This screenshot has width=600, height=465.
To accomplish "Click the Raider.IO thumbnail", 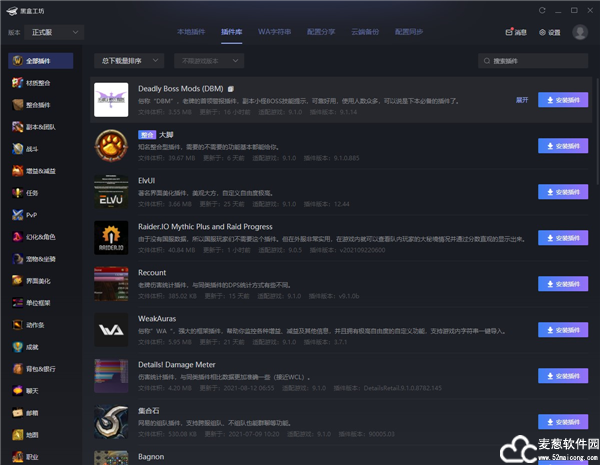I will pyautogui.click(x=111, y=238).
